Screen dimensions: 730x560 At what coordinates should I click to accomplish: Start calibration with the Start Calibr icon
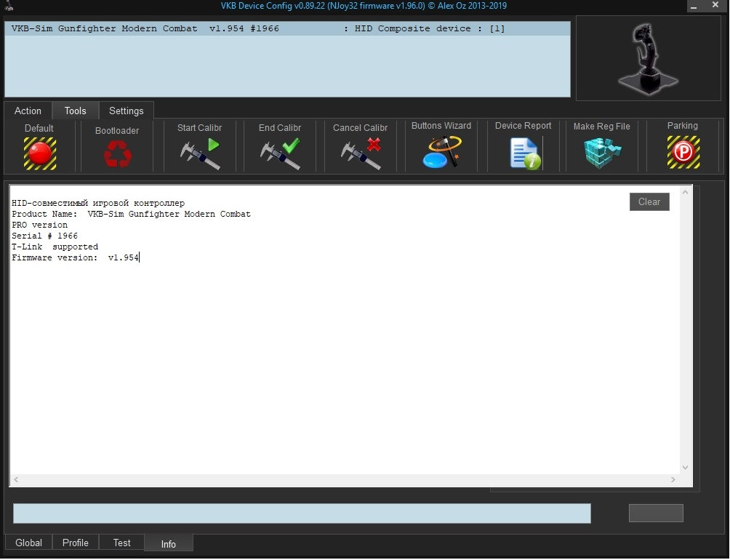(x=200, y=153)
